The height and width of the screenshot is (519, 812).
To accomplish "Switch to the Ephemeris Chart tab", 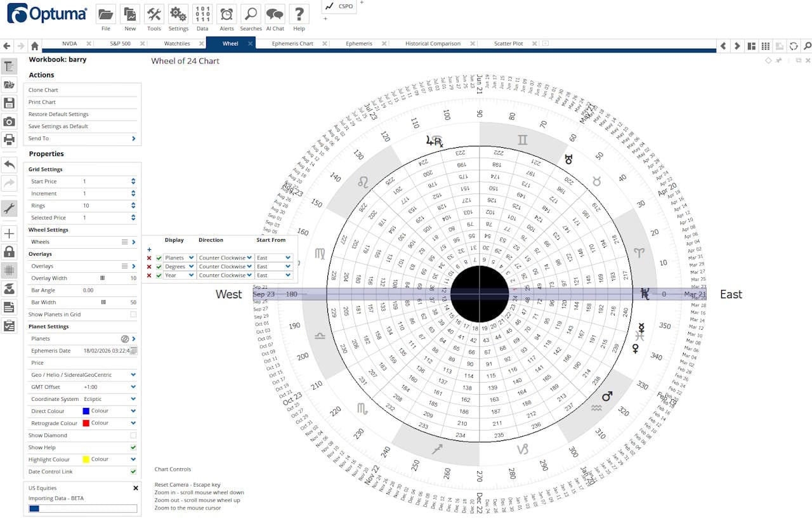I will (292, 44).
